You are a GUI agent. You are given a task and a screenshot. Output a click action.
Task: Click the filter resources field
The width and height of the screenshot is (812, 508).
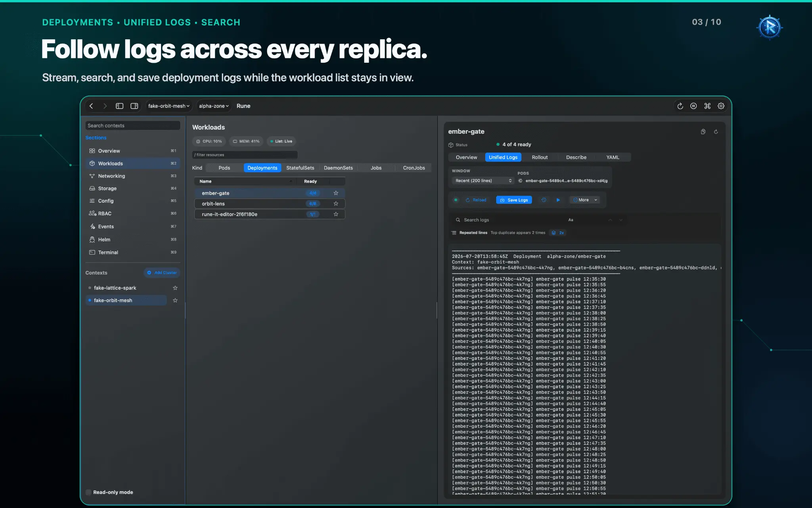(245, 155)
